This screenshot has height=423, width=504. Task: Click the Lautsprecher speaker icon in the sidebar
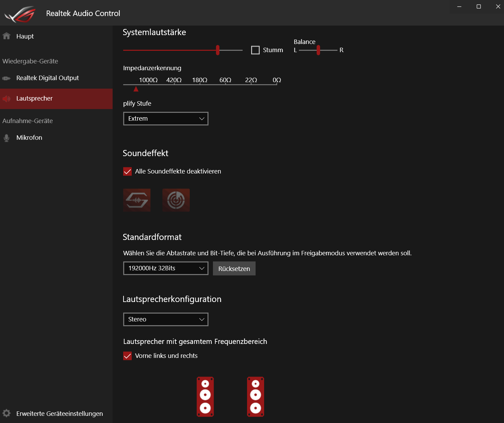coord(6,99)
